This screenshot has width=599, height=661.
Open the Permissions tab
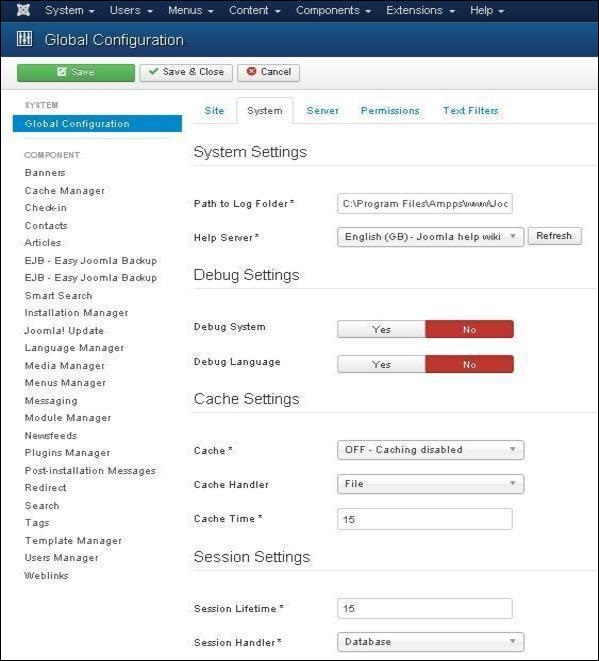tap(390, 111)
